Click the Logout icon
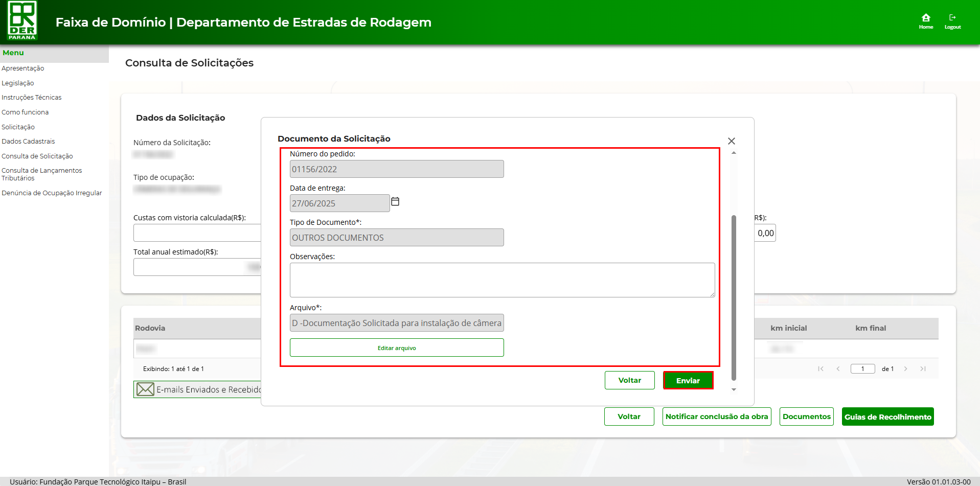This screenshot has height=486, width=980. point(952,18)
